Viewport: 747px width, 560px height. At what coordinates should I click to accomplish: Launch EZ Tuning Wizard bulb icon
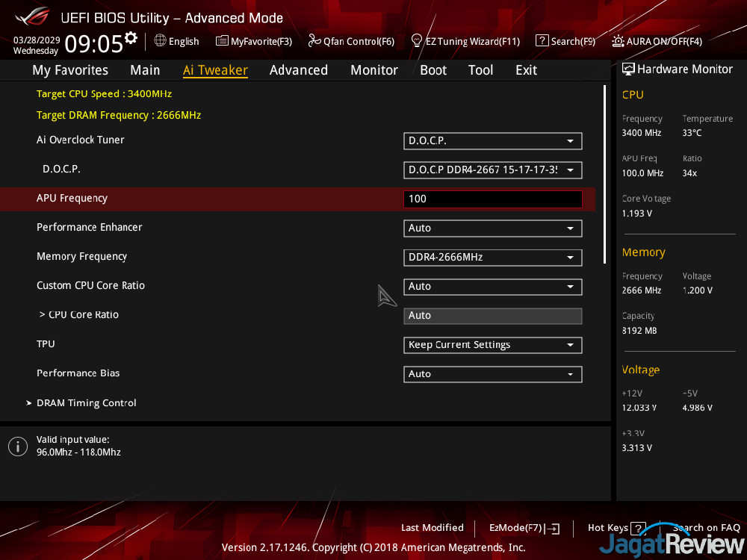click(417, 41)
